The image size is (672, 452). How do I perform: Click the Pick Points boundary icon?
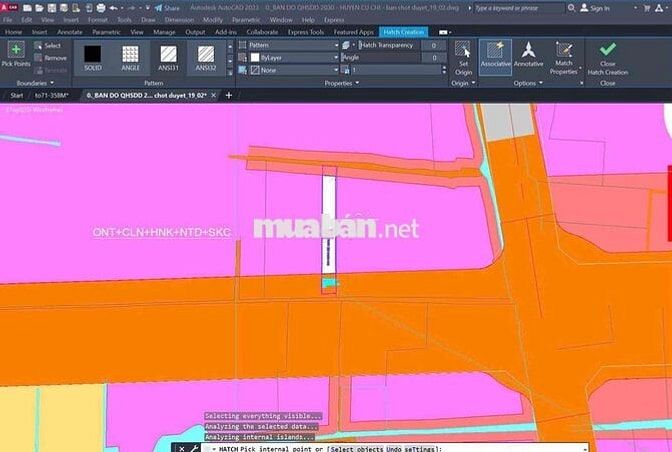(16, 50)
